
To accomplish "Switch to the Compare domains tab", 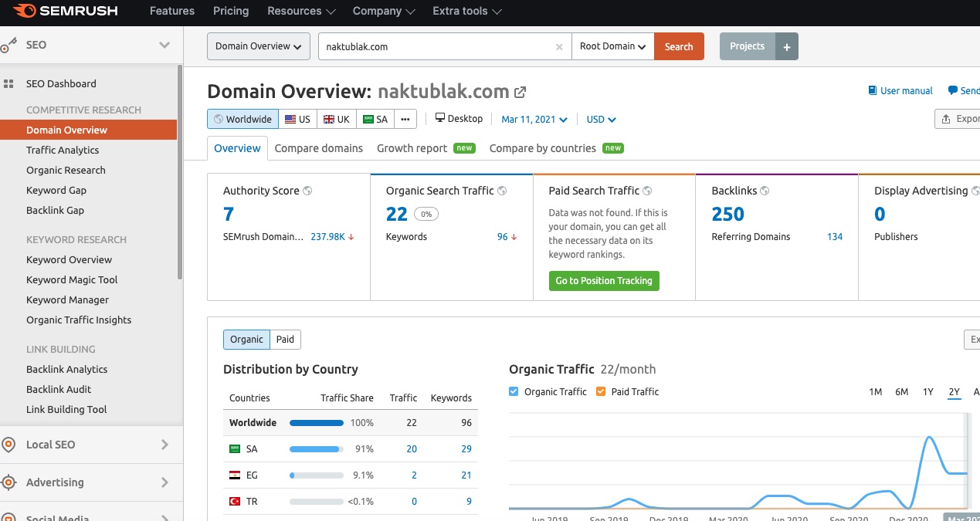I will click(318, 148).
